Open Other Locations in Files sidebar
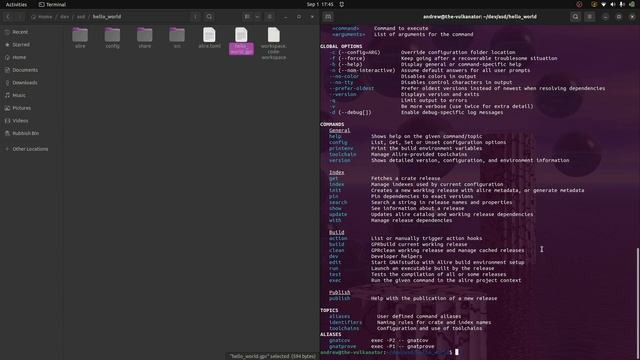The width and height of the screenshot is (640, 360). tap(31, 149)
